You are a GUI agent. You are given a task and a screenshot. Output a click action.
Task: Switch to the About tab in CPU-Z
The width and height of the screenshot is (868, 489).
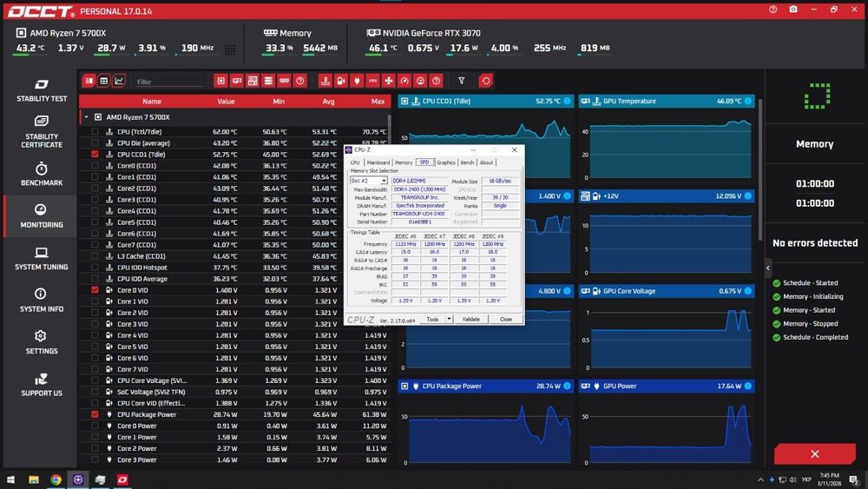pyautogui.click(x=486, y=162)
